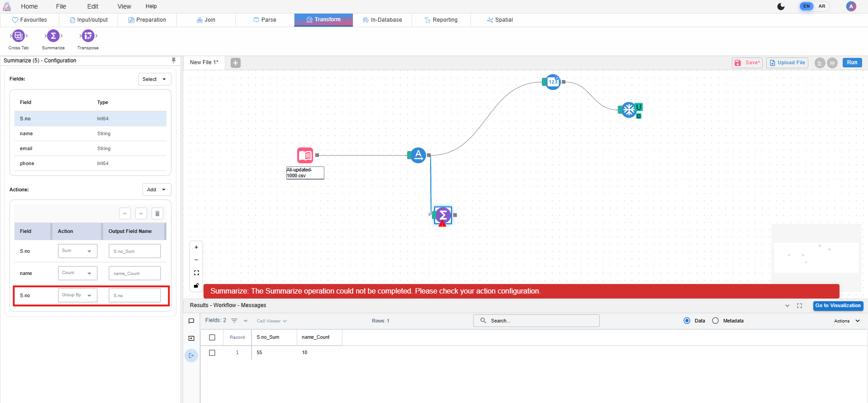Open the Add actions dropdown
The width and height of the screenshot is (868, 403).
coord(157,190)
